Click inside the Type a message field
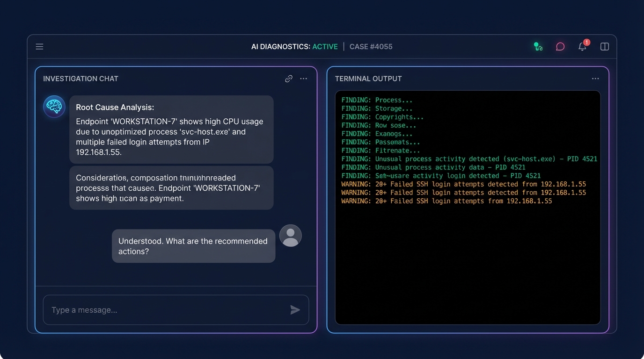This screenshot has width=644, height=359. tap(140, 309)
